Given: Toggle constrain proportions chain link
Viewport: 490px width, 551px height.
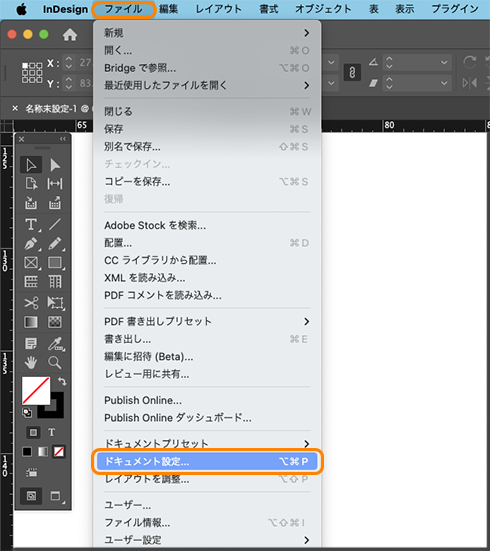Looking at the screenshot, I should (352, 73).
